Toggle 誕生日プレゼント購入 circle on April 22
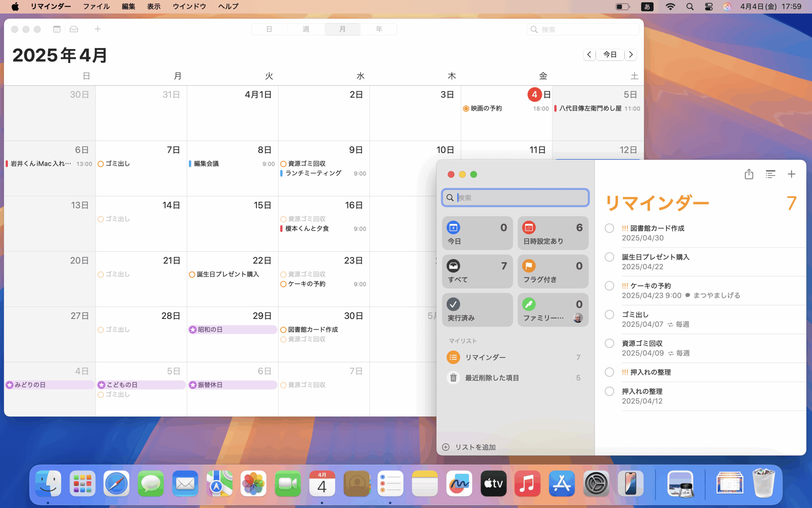 [x=192, y=275]
